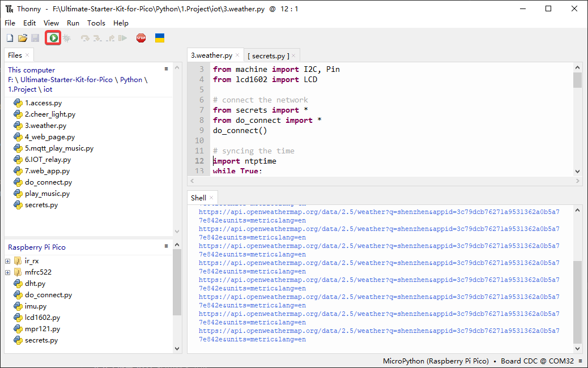Open the This computer panel menu icon
Viewport: 588px width, 368px height.
click(166, 69)
